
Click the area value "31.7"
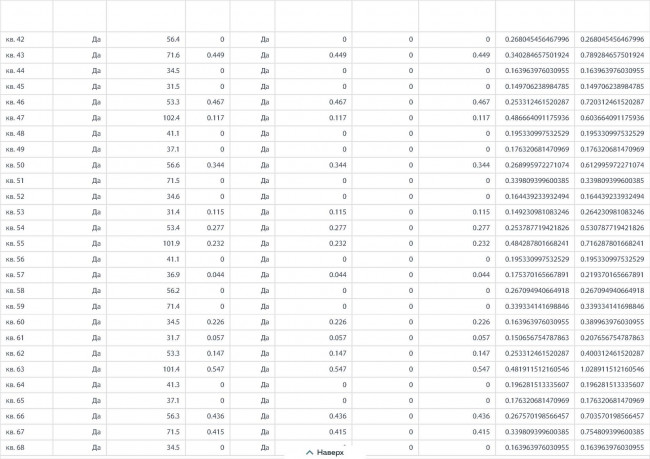tap(173, 338)
